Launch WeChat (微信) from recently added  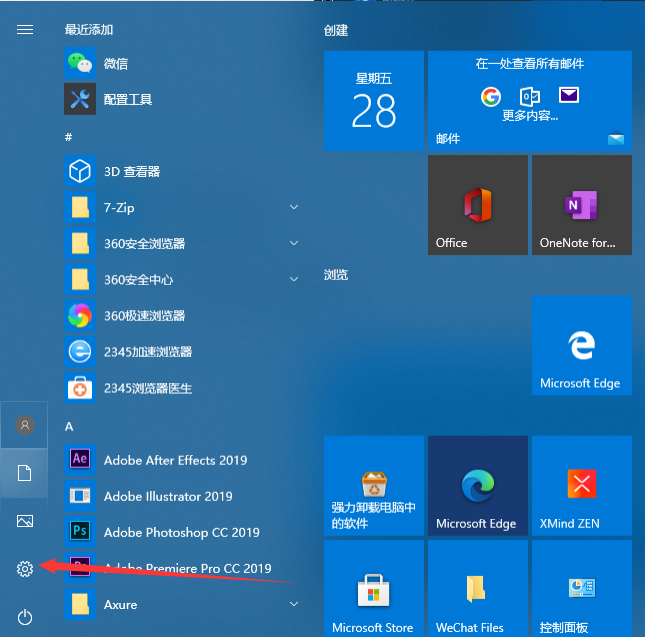tap(115, 64)
